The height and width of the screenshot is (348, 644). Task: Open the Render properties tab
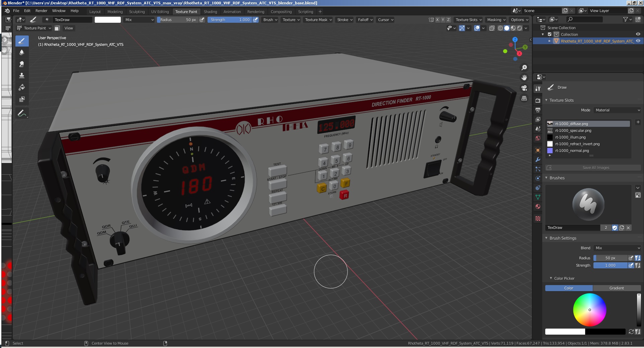[538, 100]
